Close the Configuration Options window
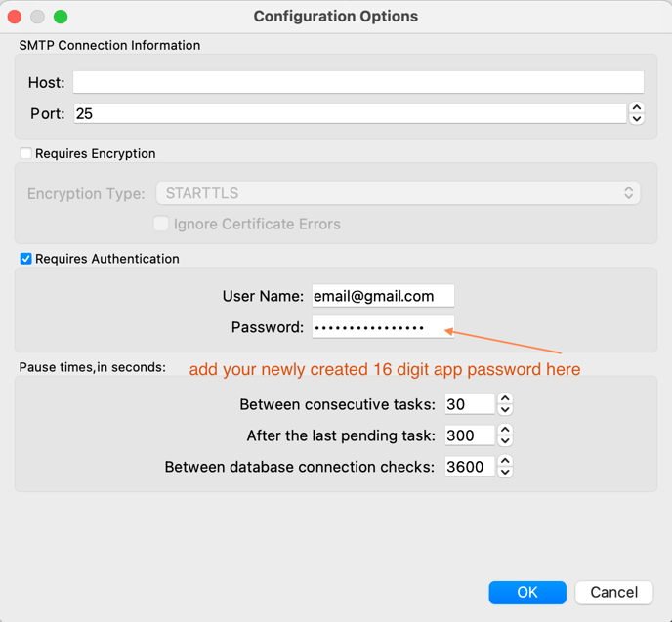Screen dimensions: 672x622 tap(15, 17)
